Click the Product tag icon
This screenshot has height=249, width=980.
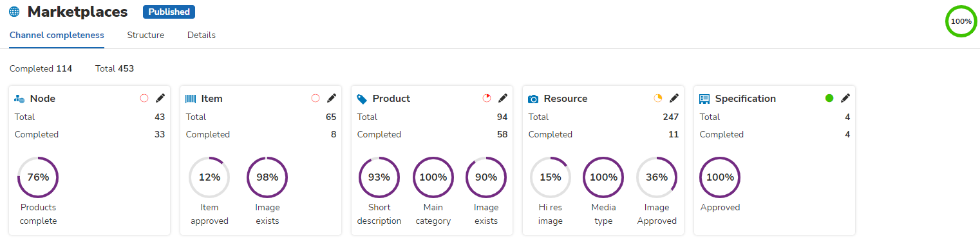362,99
